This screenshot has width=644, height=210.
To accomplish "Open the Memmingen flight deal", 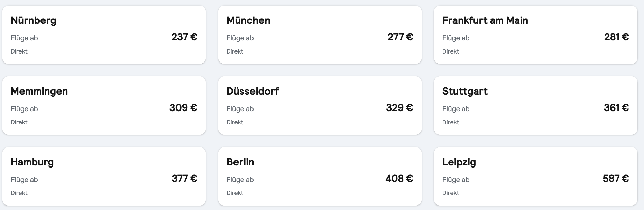I will click(104, 105).
